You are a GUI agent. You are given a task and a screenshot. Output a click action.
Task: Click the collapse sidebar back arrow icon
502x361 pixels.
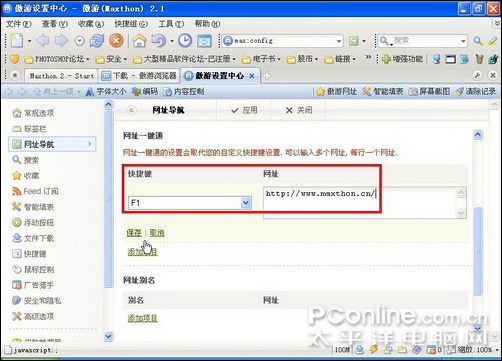point(132,110)
